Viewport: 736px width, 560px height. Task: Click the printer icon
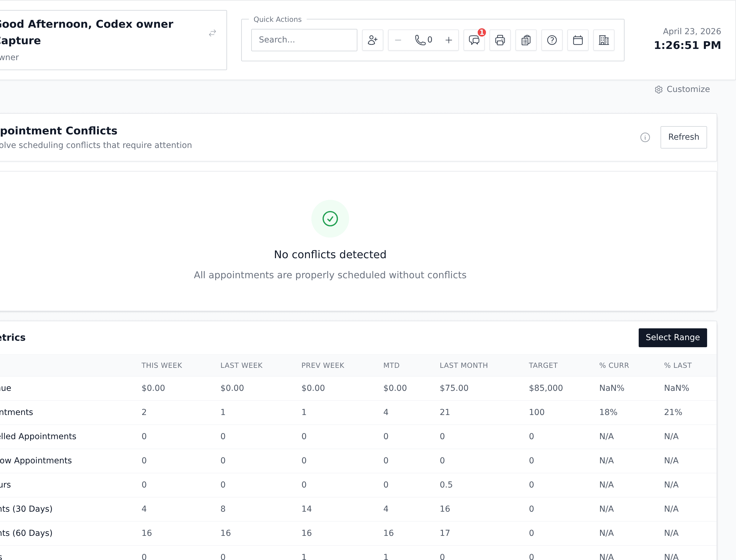(500, 40)
